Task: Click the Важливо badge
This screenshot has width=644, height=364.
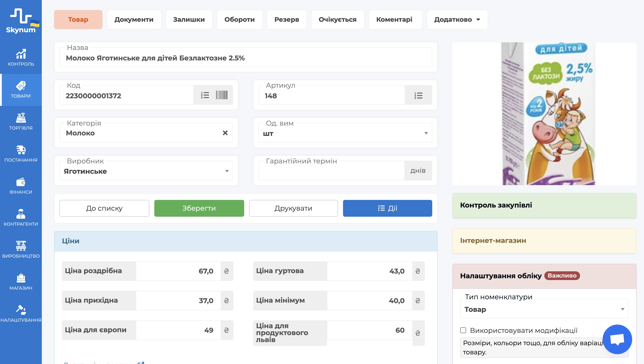Action: (x=562, y=276)
